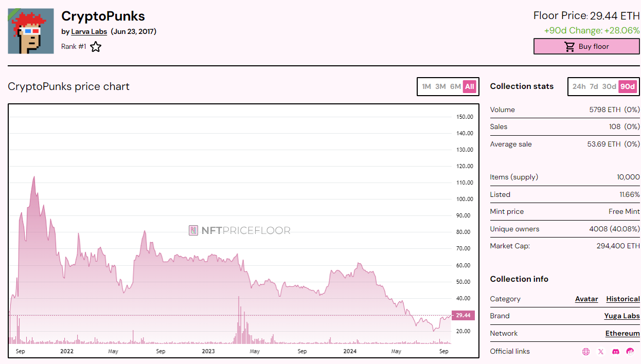Click the CryptoPunks avatar image

tap(31, 31)
